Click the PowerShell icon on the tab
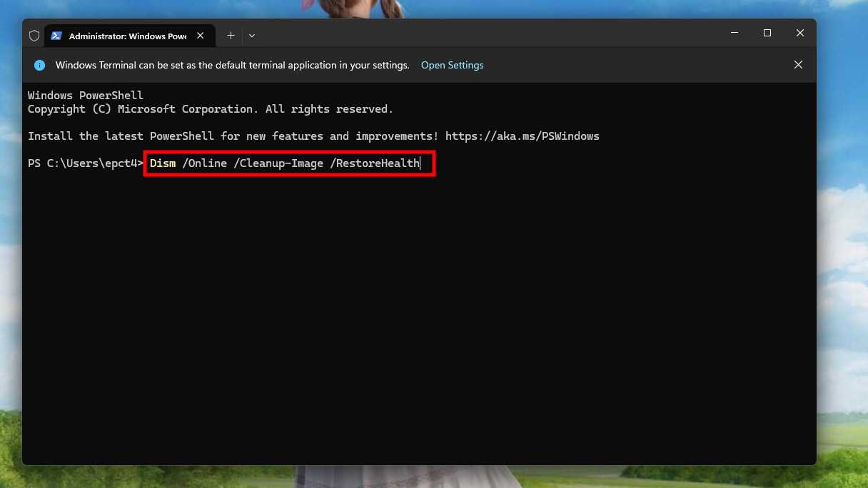The image size is (868, 488). tap(56, 36)
